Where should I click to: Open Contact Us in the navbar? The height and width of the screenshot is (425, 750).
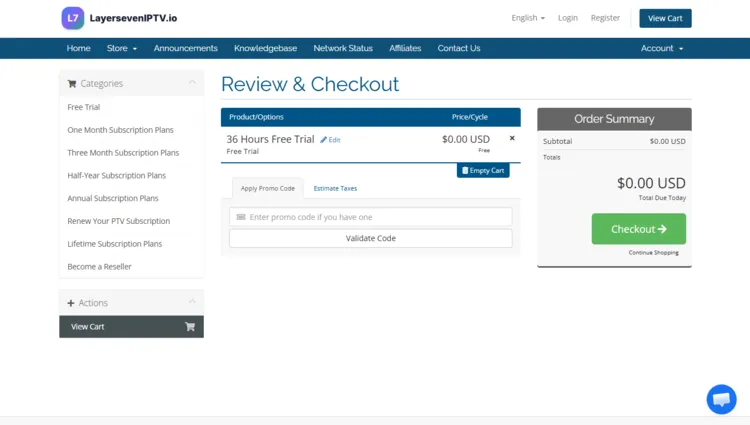coord(459,48)
